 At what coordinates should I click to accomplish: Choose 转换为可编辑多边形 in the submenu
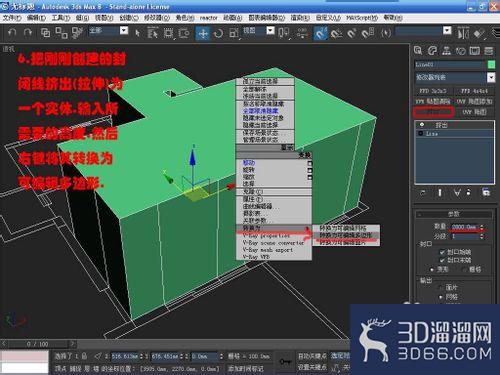point(346,235)
